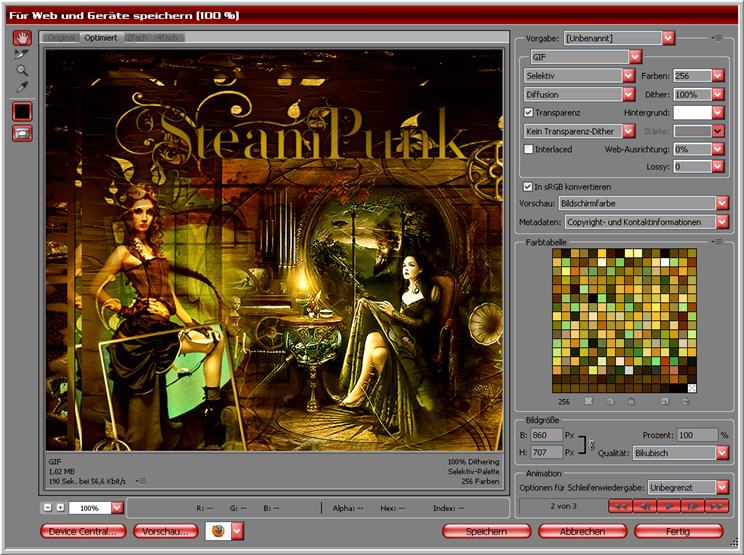This screenshot has width=744, height=555.
Task: Open the Schleifenwiedergabe Unbegrenzt dropdown
Action: (x=722, y=487)
